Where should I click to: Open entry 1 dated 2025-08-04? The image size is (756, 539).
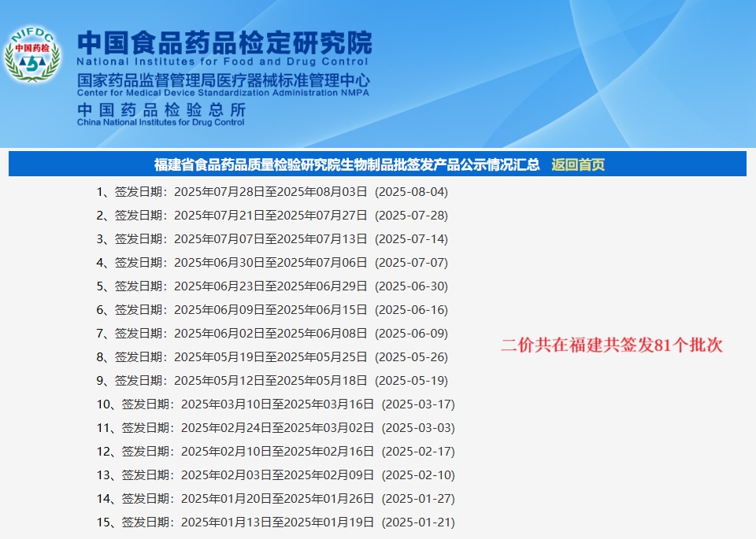point(272,192)
